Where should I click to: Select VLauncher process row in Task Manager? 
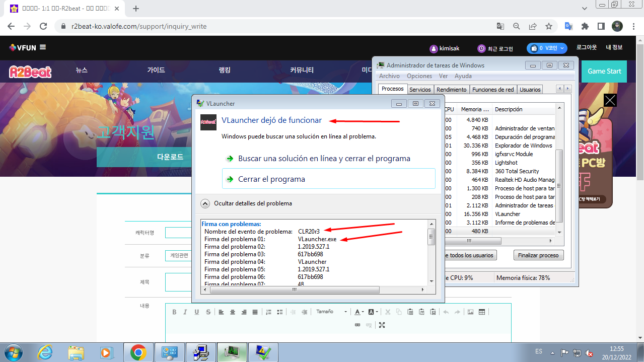[x=499, y=214]
